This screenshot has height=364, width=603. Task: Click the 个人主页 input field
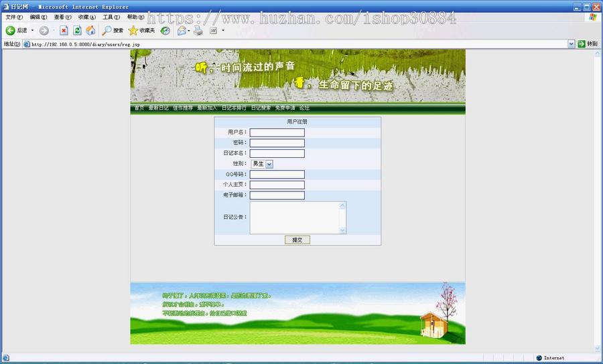click(x=277, y=185)
